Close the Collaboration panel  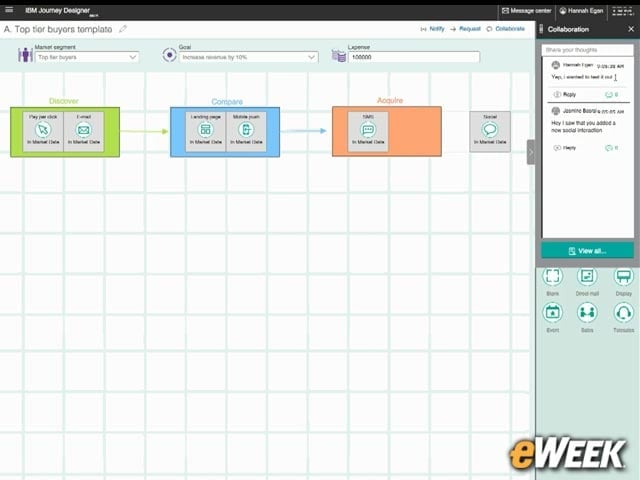[x=631, y=29]
